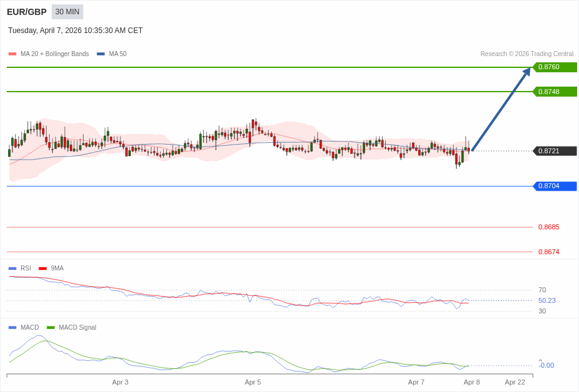579x392 pixels.
Task: Toggle the RSI legend entry
Action: (25, 269)
